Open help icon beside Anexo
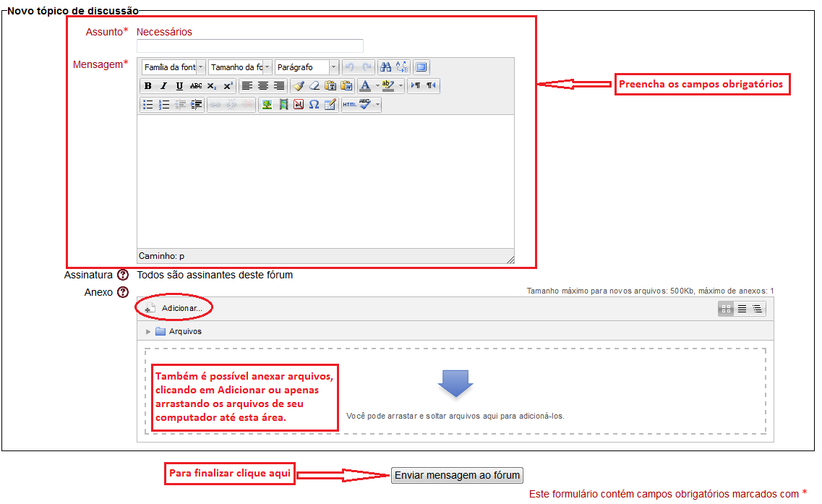The height and width of the screenshot is (504, 822). (123, 293)
